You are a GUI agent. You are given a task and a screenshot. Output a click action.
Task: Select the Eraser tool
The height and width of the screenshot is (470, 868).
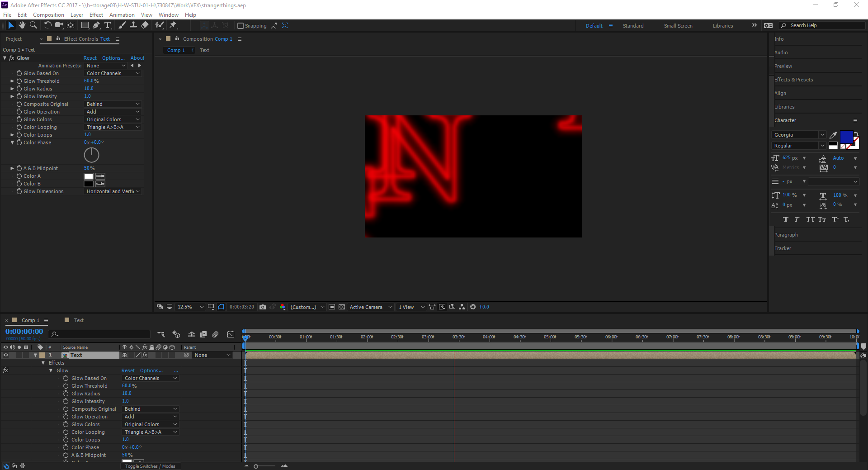pos(145,25)
